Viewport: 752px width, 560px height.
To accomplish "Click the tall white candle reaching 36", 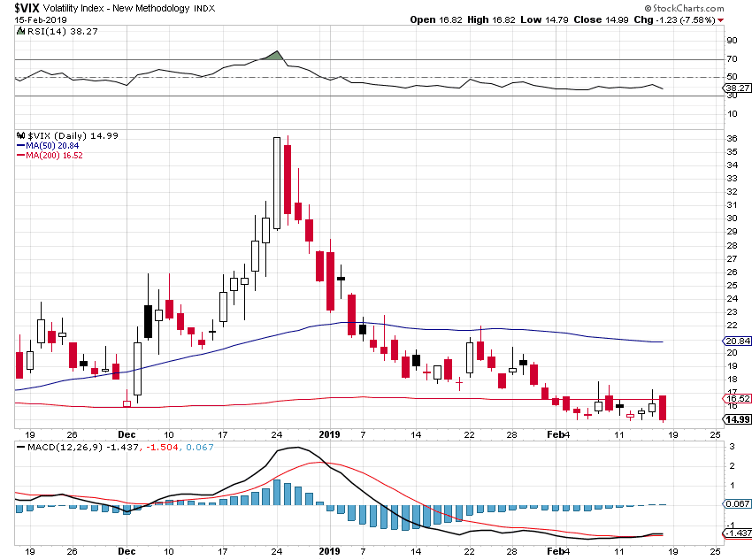I will pos(277,183).
